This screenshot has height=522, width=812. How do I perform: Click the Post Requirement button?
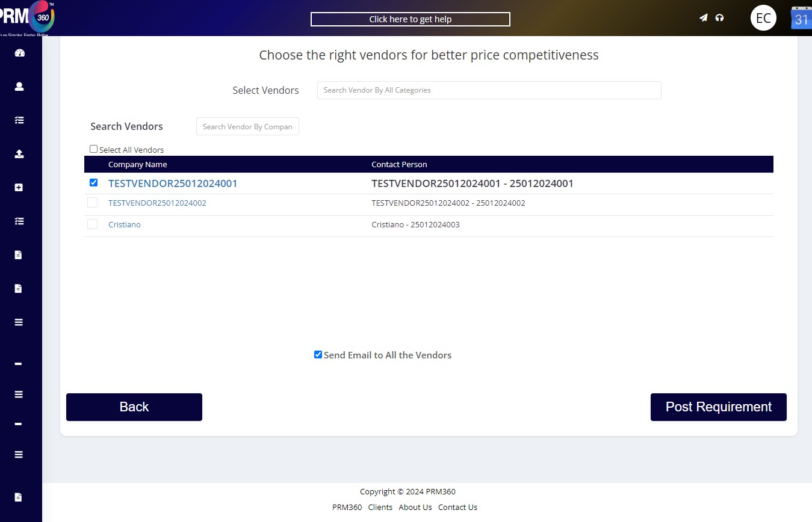pyautogui.click(x=718, y=407)
